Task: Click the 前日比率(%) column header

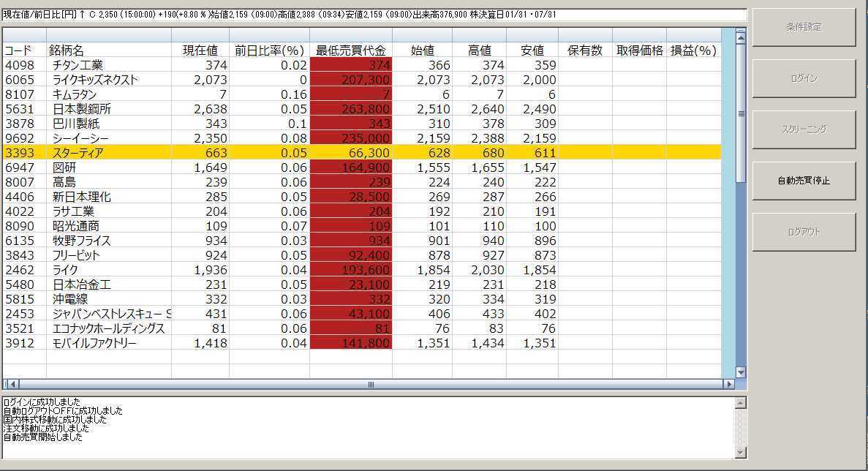Action: click(270, 50)
